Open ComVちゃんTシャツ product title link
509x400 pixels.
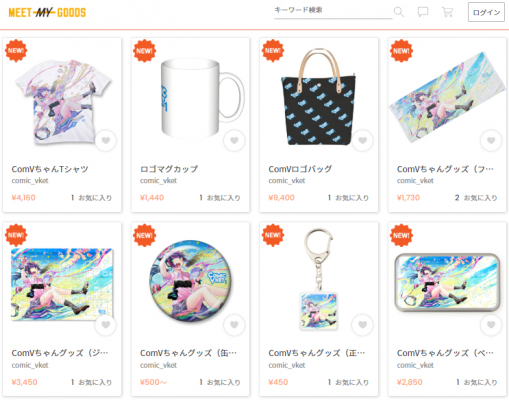(x=50, y=169)
